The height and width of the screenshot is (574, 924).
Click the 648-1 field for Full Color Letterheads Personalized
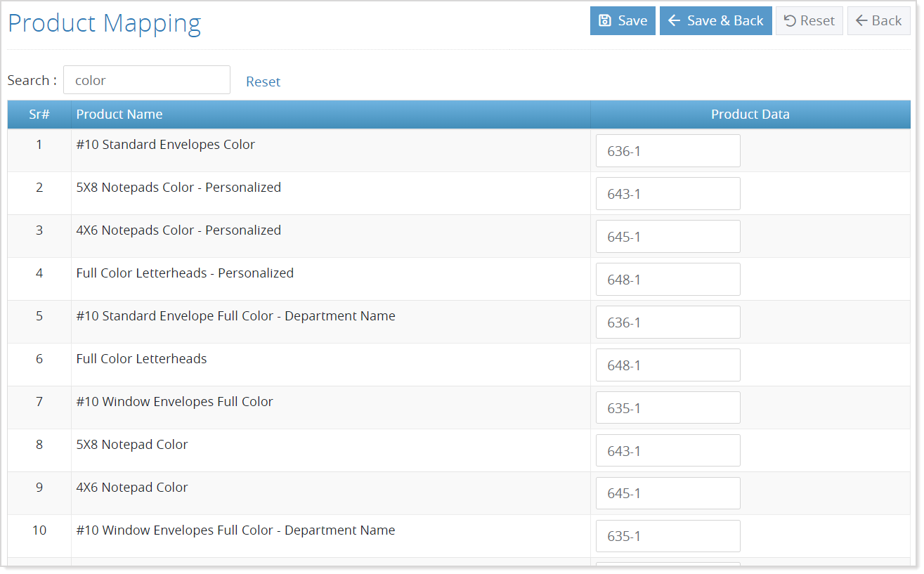(668, 279)
